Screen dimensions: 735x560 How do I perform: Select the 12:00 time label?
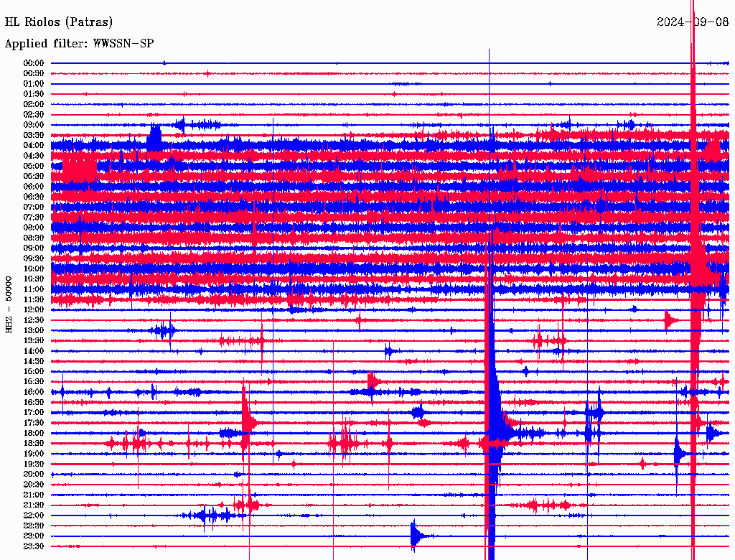[34, 310]
